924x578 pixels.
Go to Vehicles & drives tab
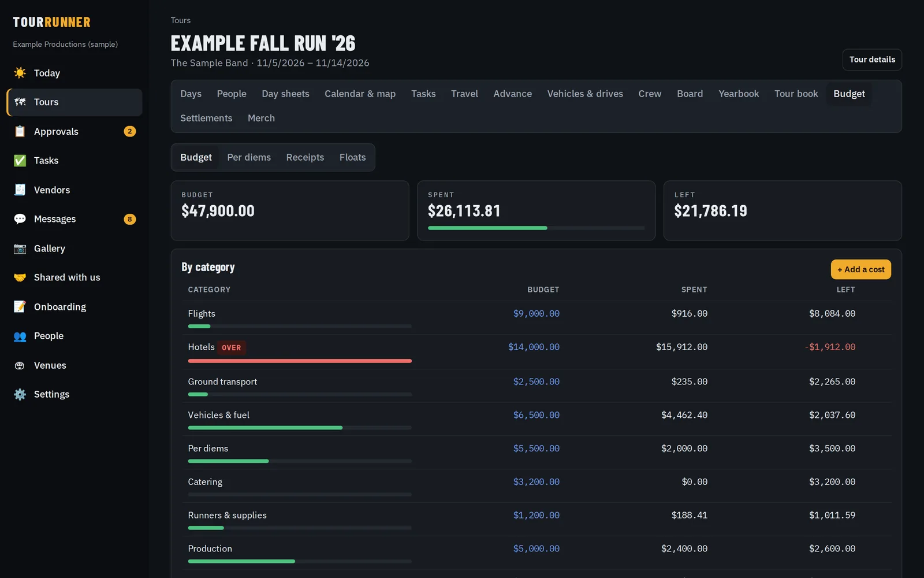coord(585,94)
